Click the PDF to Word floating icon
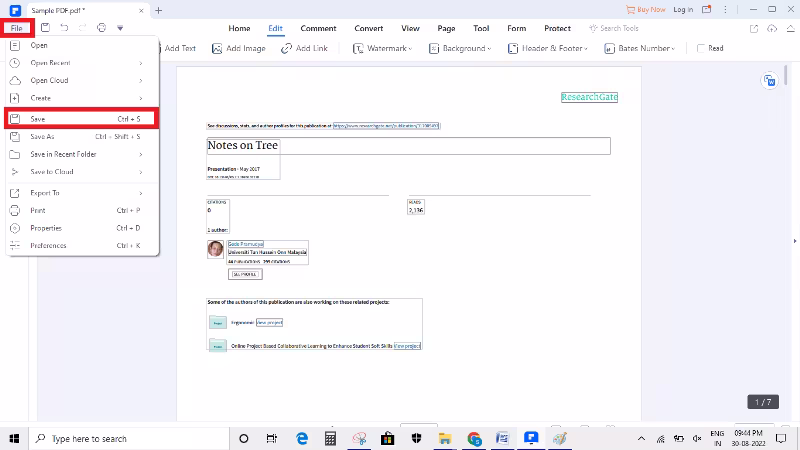The image size is (800, 450). coord(769,81)
